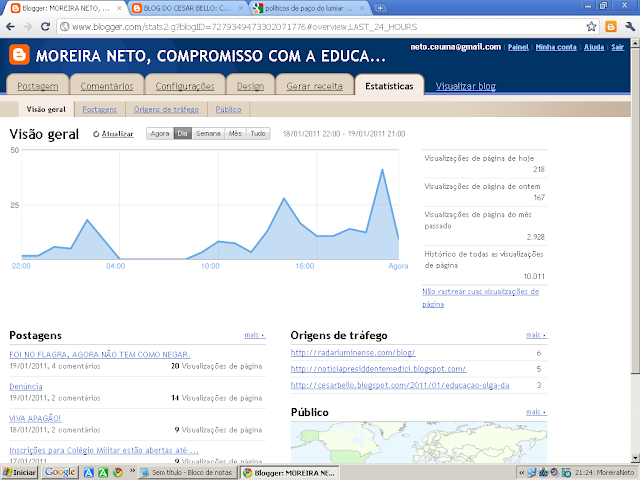Click the Visualizar blog link

pos(466,86)
